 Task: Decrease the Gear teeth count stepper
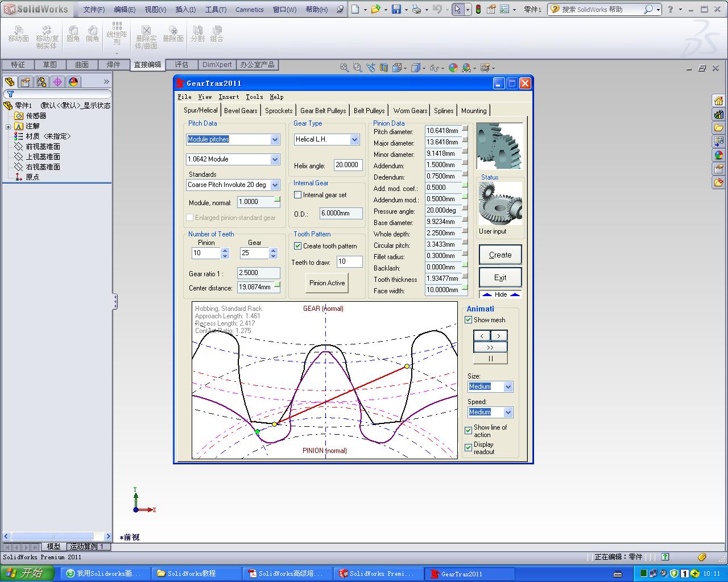[274, 256]
